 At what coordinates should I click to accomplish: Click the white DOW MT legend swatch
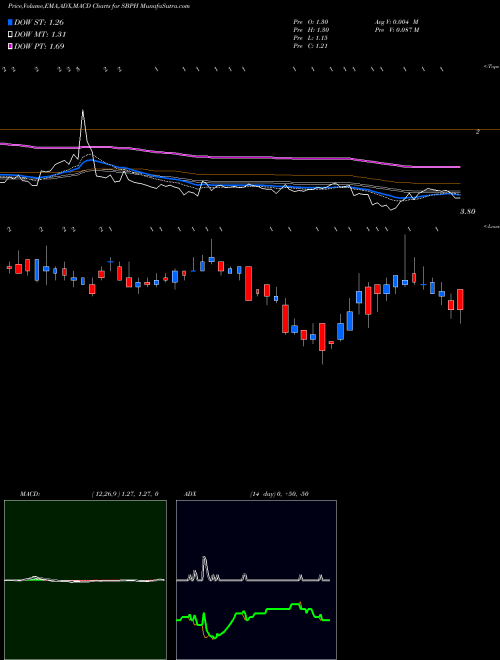coord(11,34)
